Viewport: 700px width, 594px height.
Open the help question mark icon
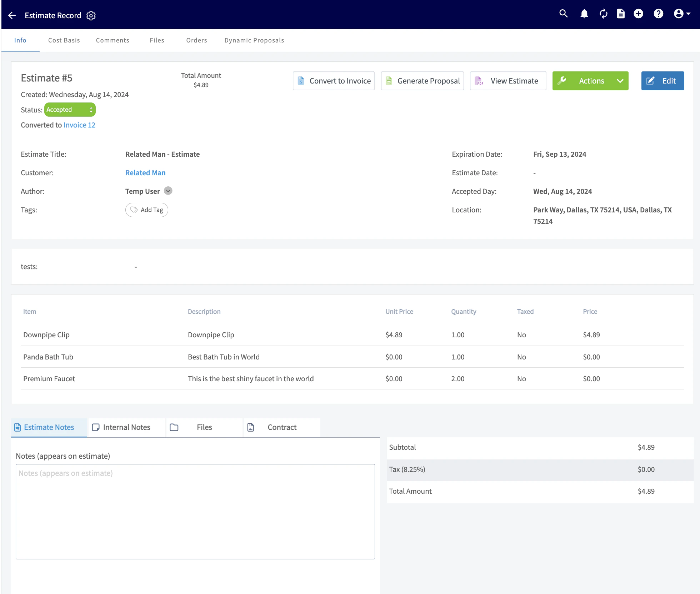(x=658, y=14)
